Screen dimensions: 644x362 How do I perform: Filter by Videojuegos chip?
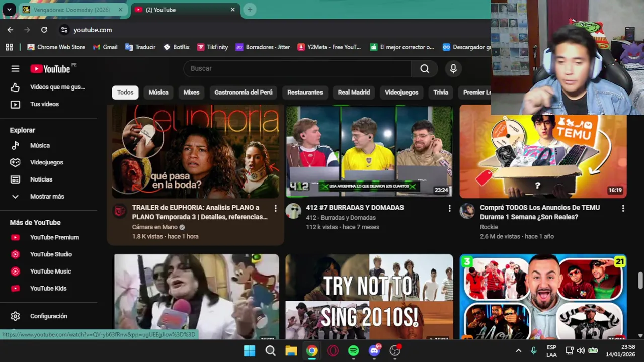[401, 93]
